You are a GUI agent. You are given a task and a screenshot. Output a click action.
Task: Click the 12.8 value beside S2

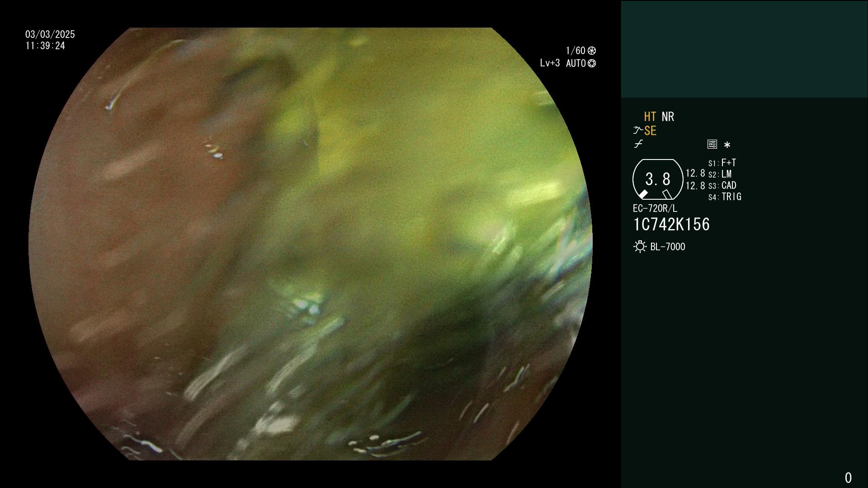695,174
